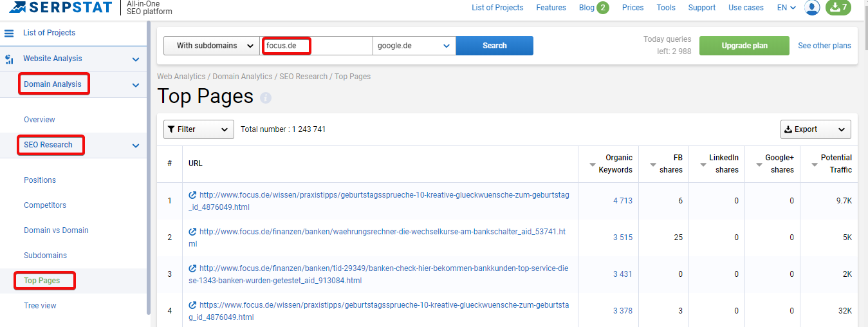Click the Serpstat logo
The image size is (868, 327).
pyautogui.click(x=61, y=8)
